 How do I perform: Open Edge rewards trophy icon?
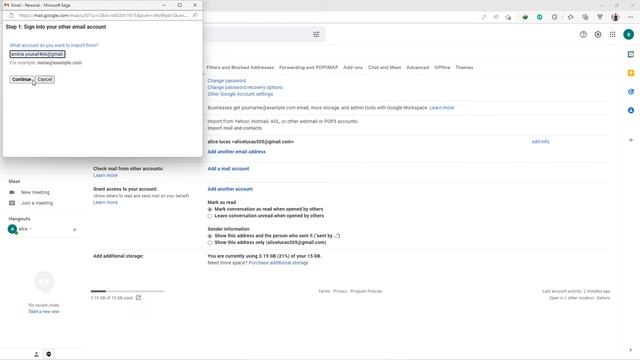point(600,17)
